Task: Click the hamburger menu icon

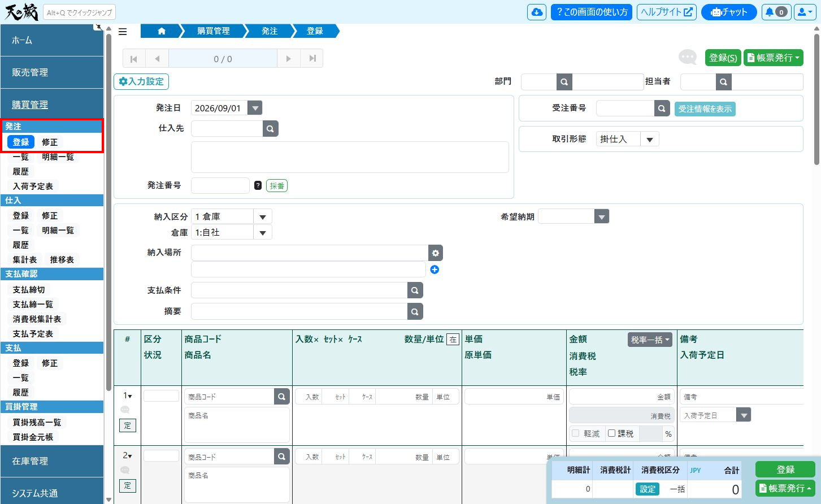Action: coord(123,32)
